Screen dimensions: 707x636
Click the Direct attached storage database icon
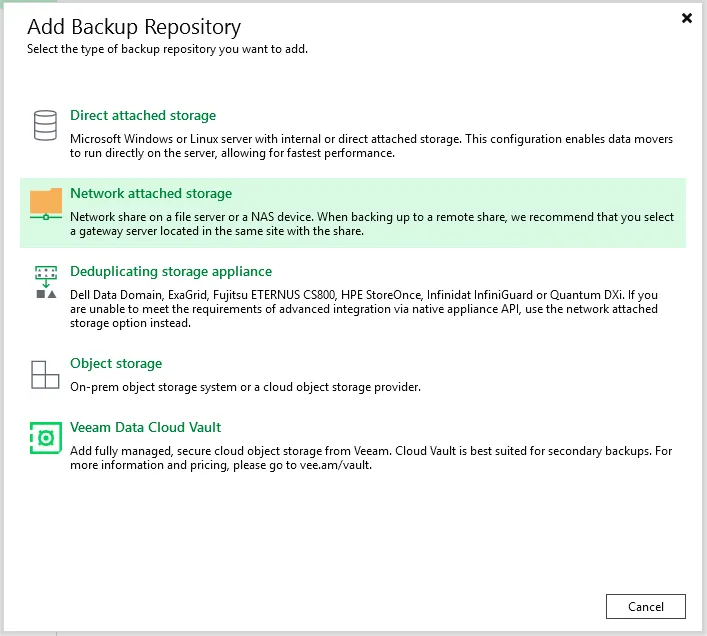(x=45, y=126)
